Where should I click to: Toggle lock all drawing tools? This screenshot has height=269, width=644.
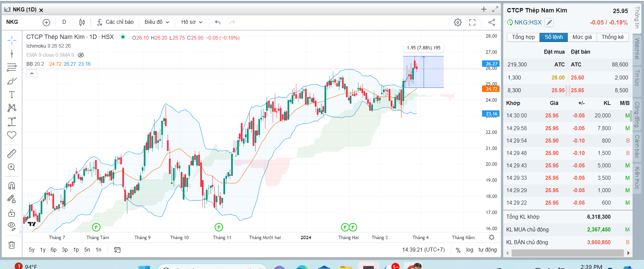point(12,213)
